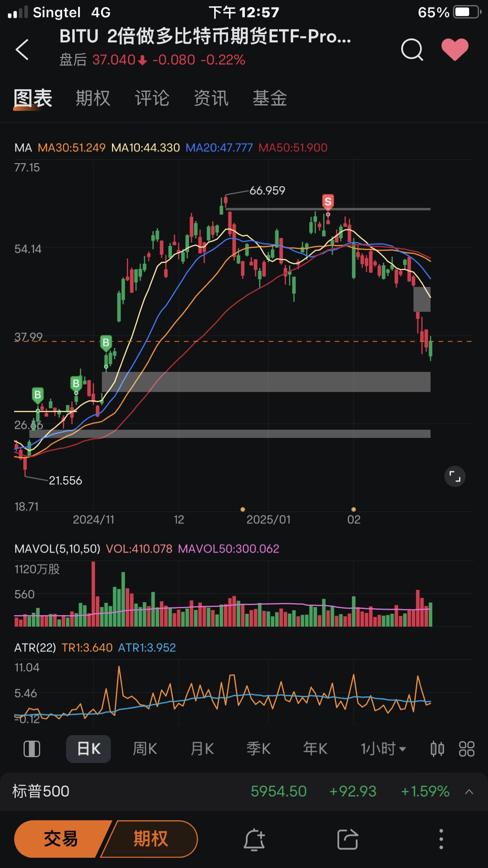Switch to the 期权 tab
Image resolution: width=488 pixels, height=868 pixels.
coord(93,98)
